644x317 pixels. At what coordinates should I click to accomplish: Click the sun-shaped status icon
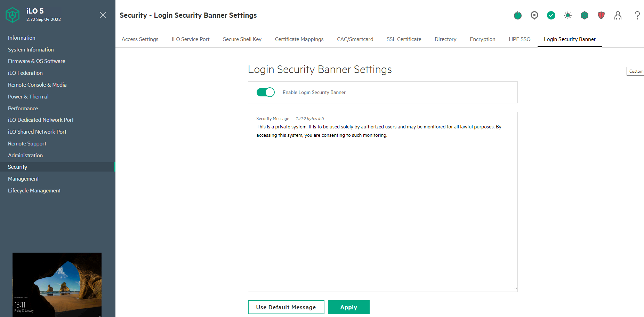567,15
